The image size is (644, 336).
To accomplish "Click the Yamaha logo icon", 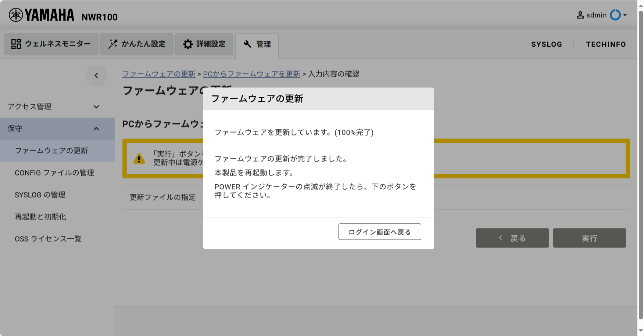I will pyautogui.click(x=16, y=15).
